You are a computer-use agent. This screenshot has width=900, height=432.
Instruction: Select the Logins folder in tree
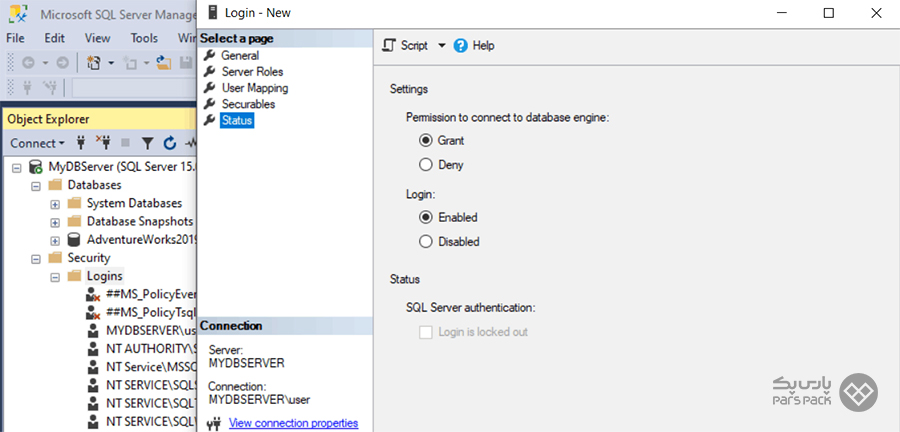(104, 276)
